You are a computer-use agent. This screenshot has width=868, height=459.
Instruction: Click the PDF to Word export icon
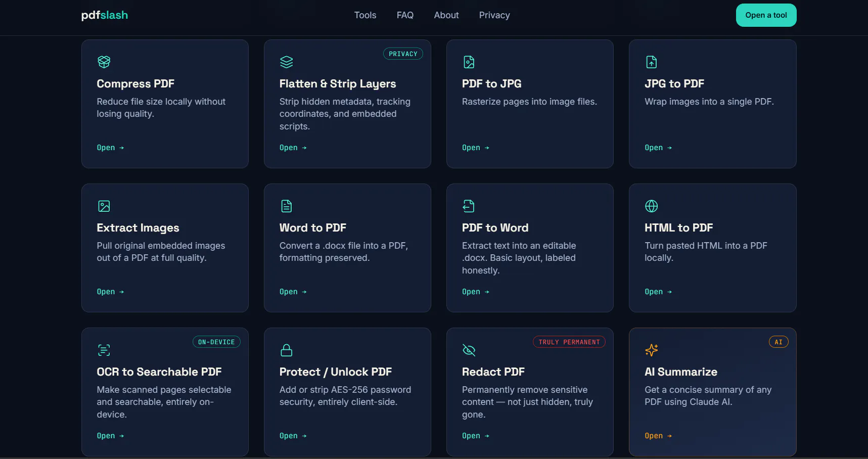pyautogui.click(x=469, y=206)
